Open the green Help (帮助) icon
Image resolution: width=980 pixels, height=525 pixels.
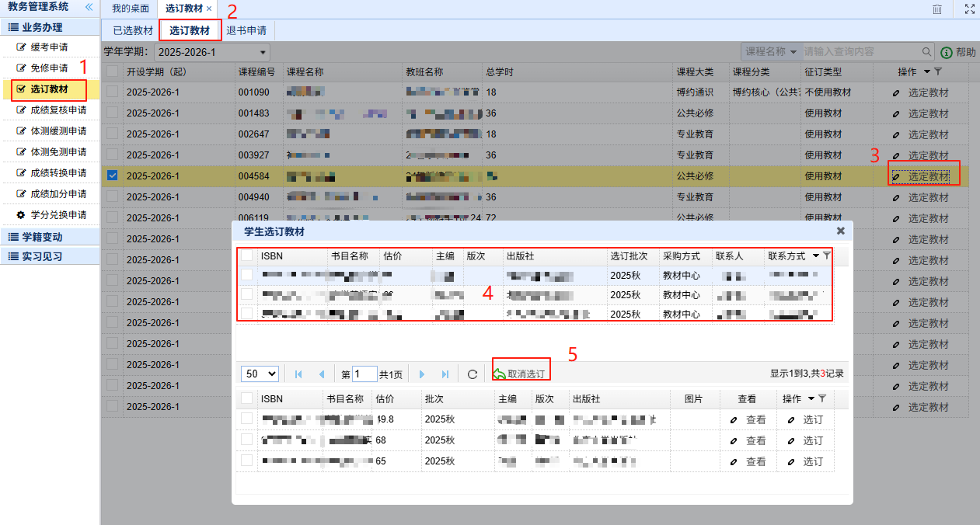(947, 53)
